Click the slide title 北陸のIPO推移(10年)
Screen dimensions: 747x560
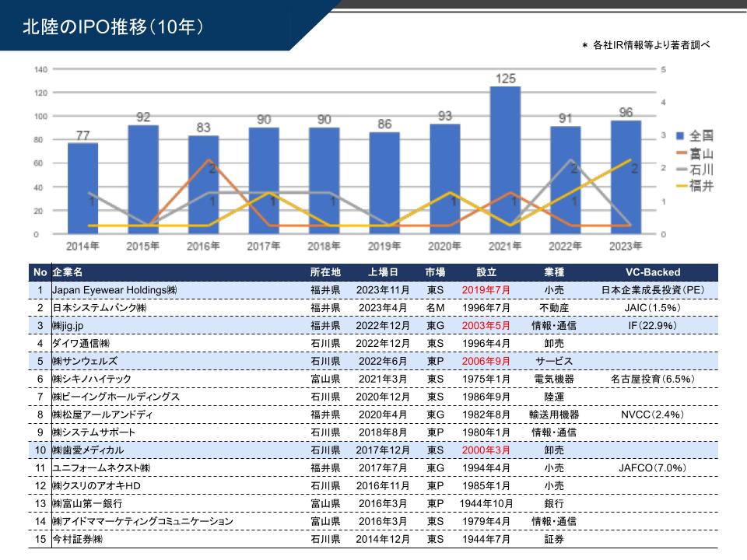pyautogui.click(x=113, y=26)
